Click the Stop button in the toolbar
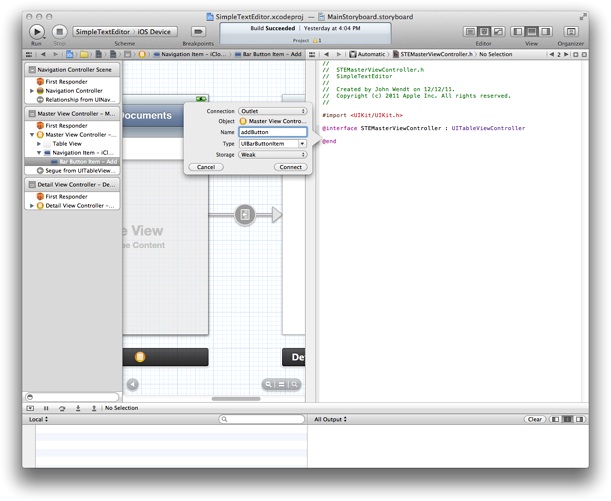 click(x=59, y=31)
